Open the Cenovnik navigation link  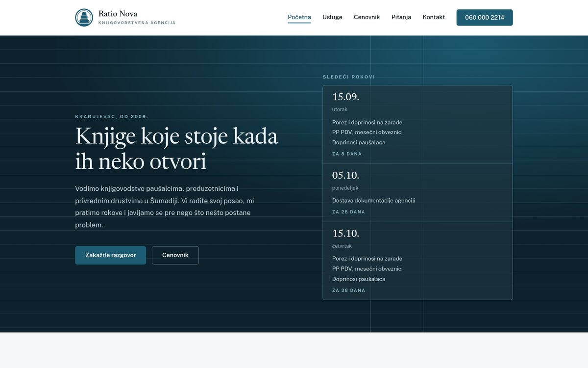367,17
